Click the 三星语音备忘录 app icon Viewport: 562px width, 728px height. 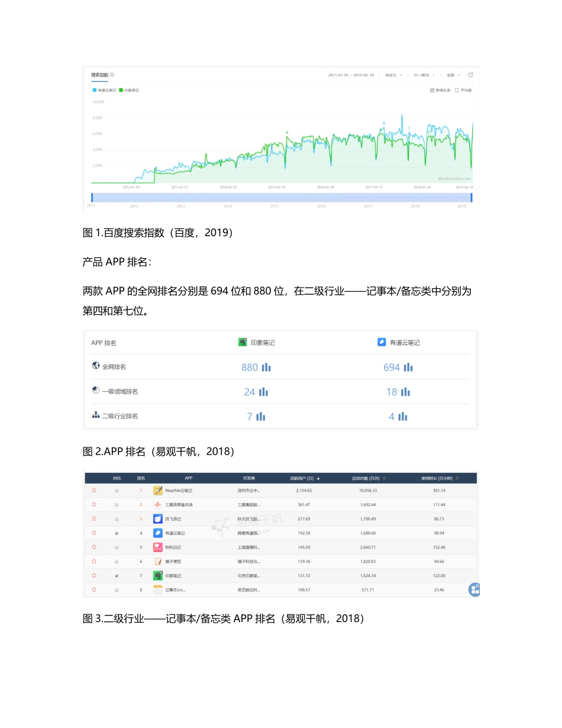click(x=157, y=504)
